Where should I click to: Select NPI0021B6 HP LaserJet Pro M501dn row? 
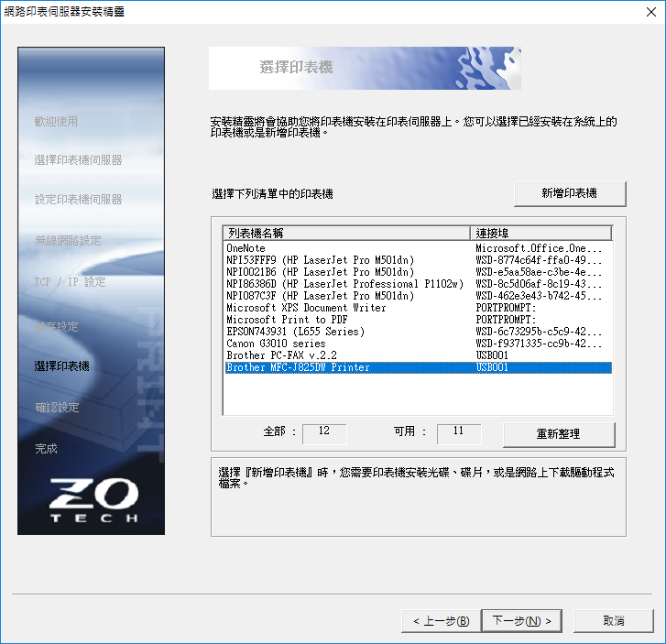[419, 272]
